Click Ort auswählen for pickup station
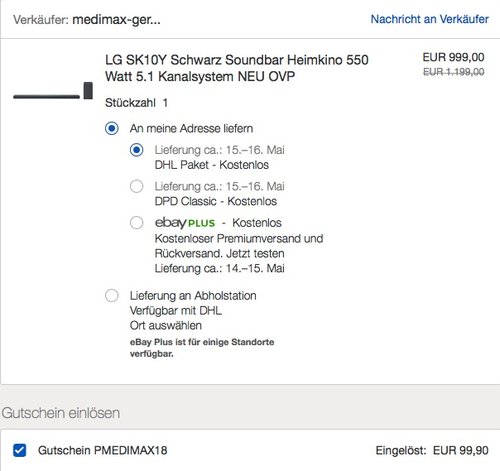This screenshot has height=471, width=500. click(x=166, y=325)
